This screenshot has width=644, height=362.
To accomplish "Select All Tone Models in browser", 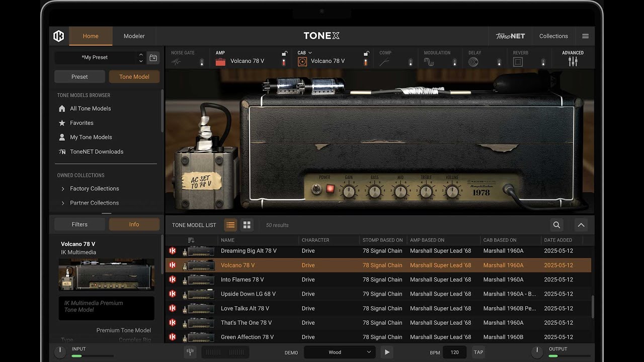I will coord(91,109).
